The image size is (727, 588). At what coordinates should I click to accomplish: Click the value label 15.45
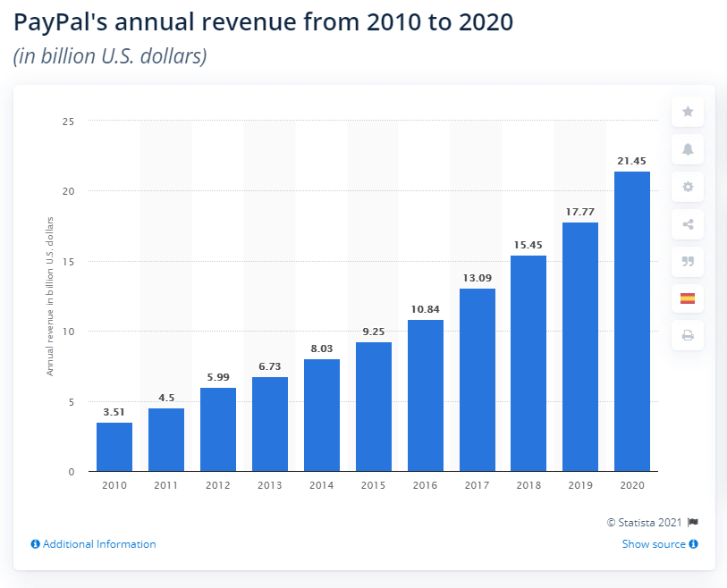pyautogui.click(x=528, y=245)
